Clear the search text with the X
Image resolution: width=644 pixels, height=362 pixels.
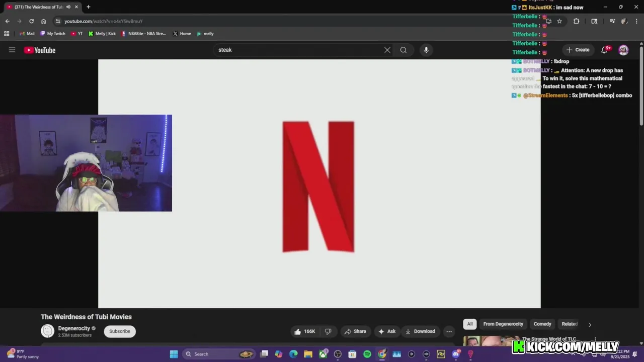coord(387,50)
